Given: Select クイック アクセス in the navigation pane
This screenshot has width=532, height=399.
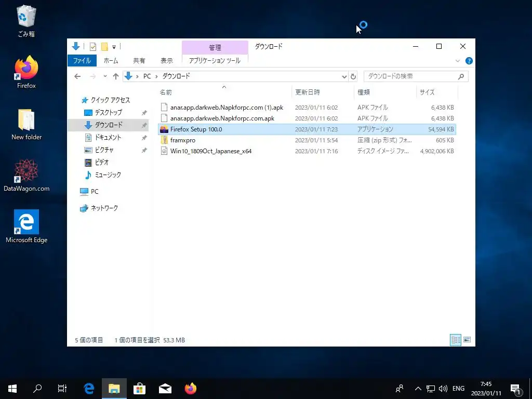Looking at the screenshot, I should (x=110, y=100).
